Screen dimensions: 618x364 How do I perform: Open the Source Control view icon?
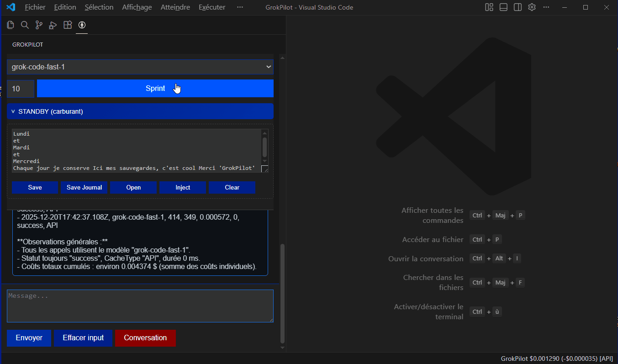point(39,25)
